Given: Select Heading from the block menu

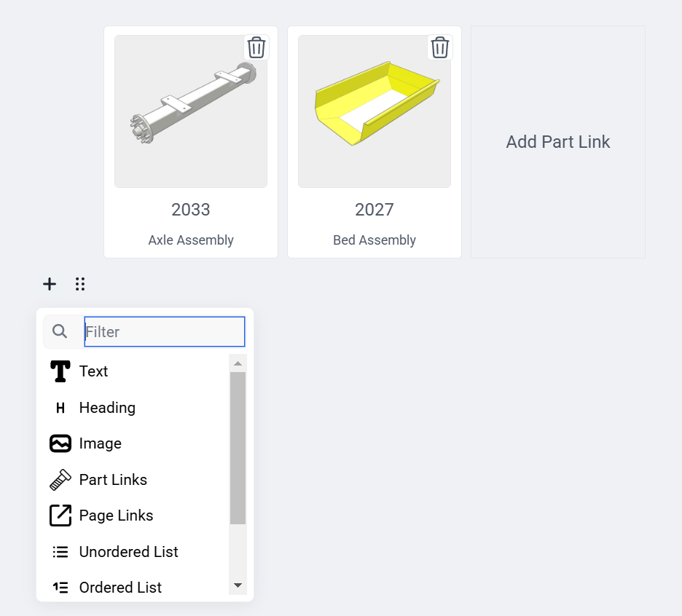Looking at the screenshot, I should 107,408.
